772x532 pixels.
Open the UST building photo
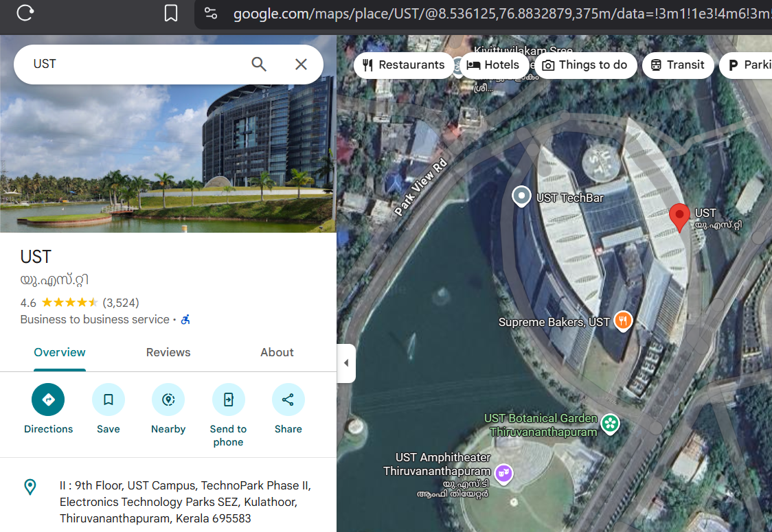click(168, 159)
